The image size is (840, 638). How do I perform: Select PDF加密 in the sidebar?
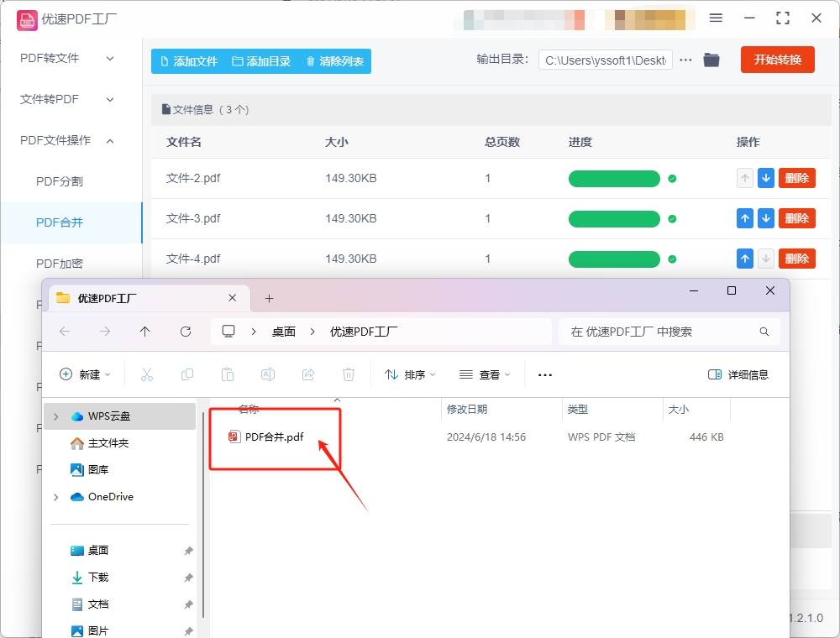coord(60,264)
